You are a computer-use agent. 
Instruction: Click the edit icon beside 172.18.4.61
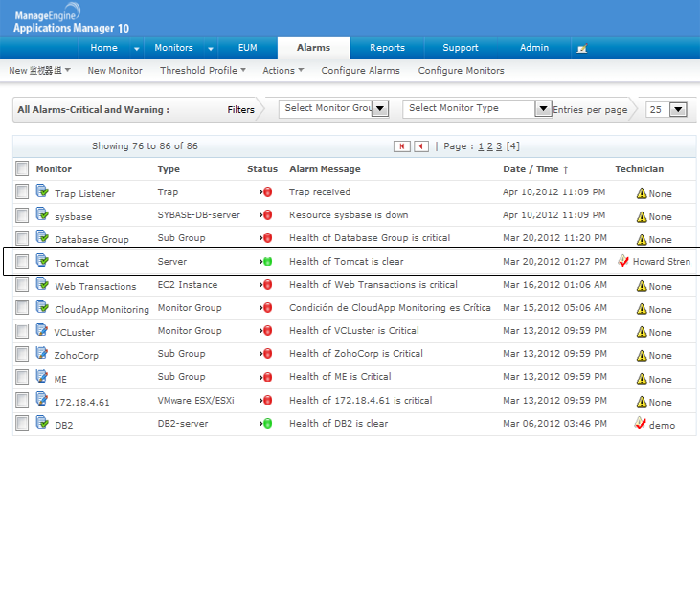tap(42, 398)
